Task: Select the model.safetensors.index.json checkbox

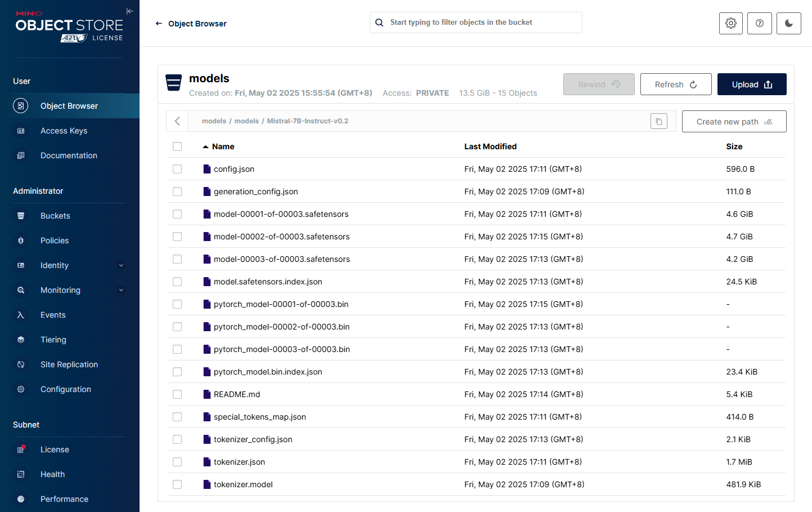Action: [x=177, y=282]
